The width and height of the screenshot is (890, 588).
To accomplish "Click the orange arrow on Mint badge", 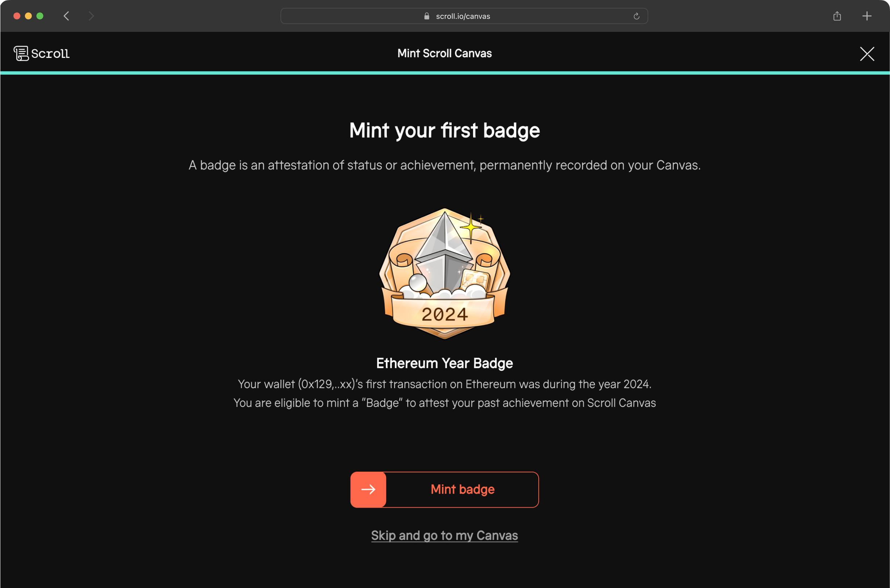I will pos(368,490).
